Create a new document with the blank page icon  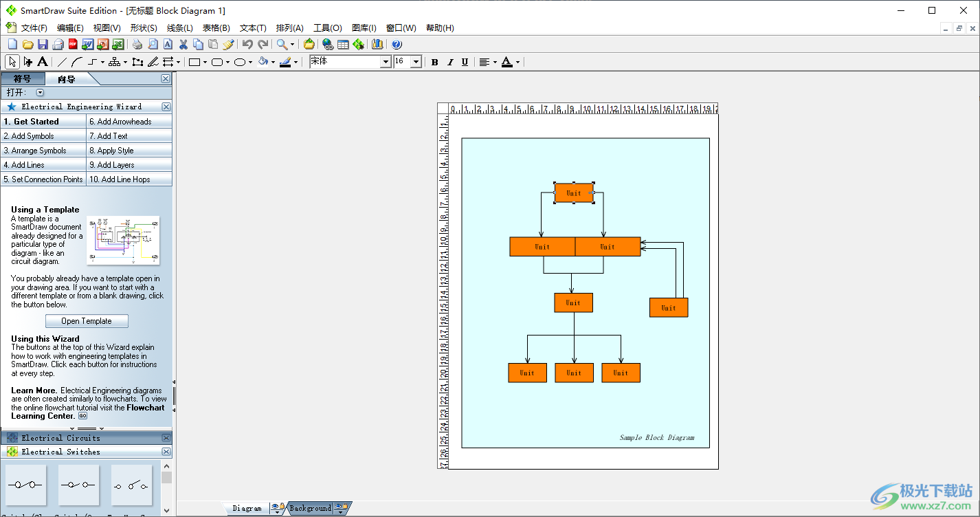pos(12,44)
